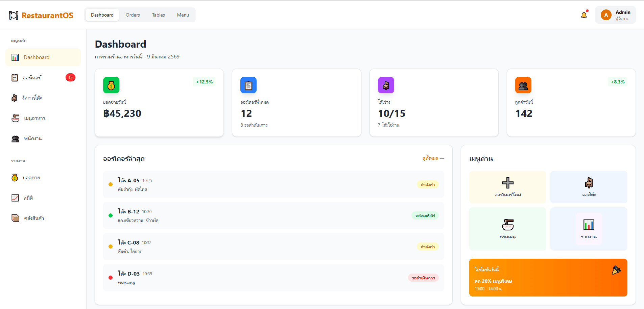Open the ยอดขาย report icon
The height and width of the screenshot is (309, 644).
coord(15,177)
